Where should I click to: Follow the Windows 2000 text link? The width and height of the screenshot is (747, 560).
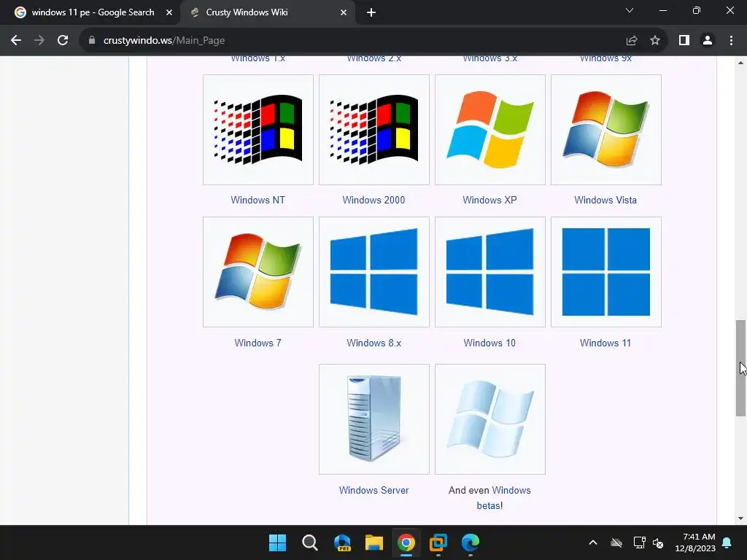pos(373,200)
